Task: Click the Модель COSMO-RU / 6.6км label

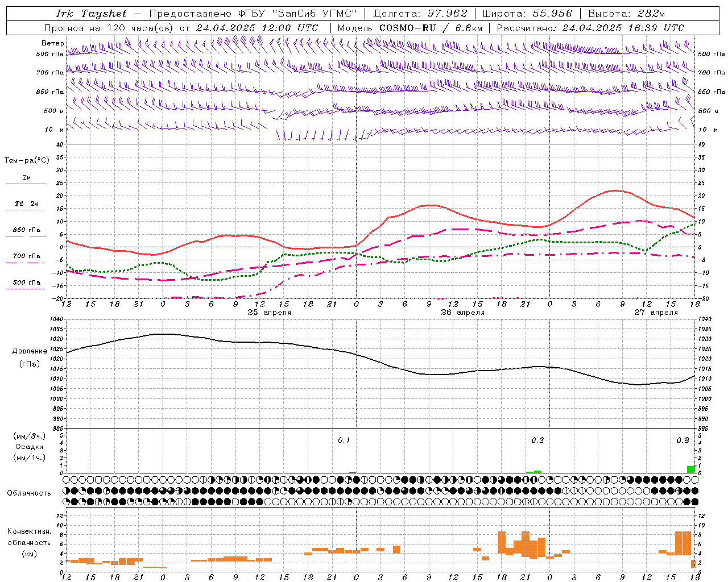Action: 410,28
